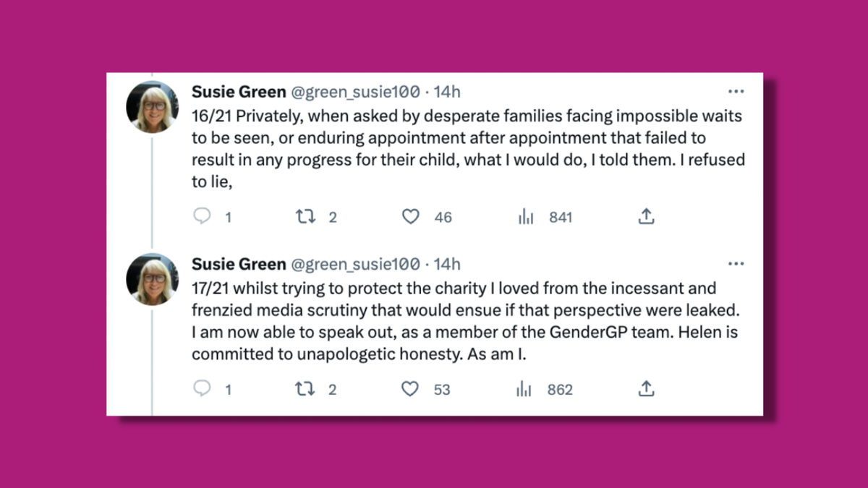Open Susie Green's profile picture on first tweet

point(152,106)
